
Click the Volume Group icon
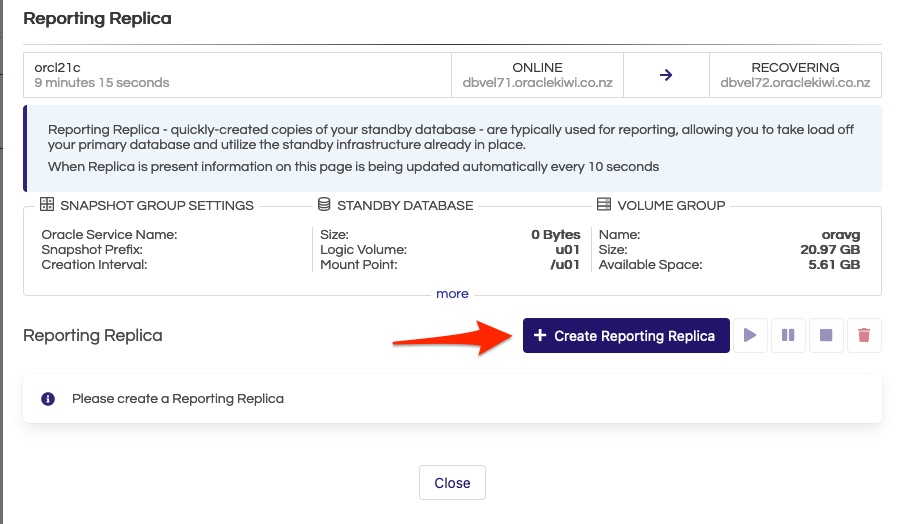pyautogui.click(x=604, y=205)
